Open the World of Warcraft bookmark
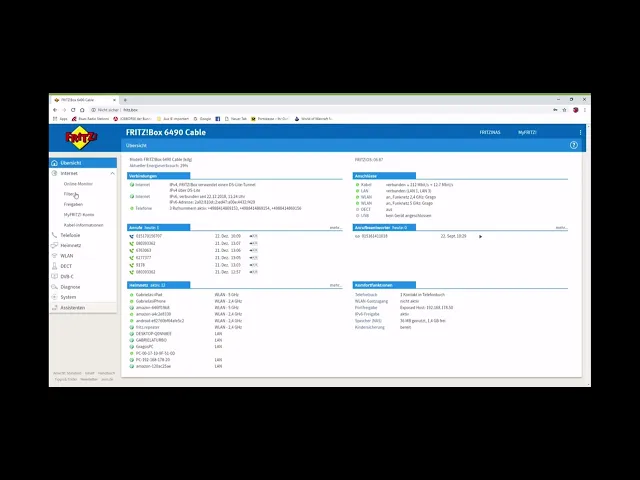 313,119
